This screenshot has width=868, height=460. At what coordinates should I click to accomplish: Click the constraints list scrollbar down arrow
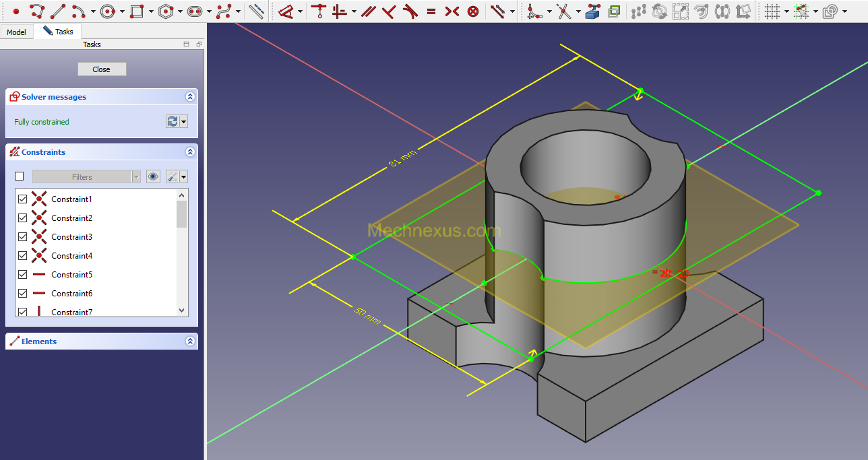tap(182, 310)
